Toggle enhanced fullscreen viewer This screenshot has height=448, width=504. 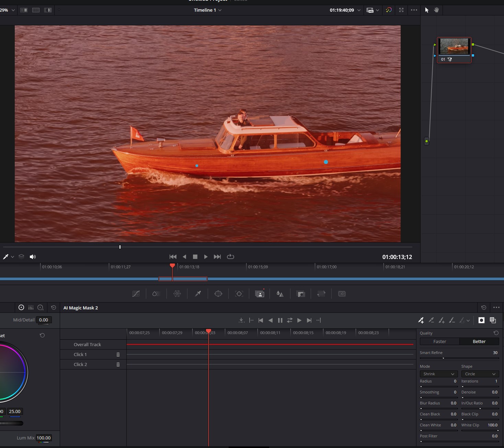pyautogui.click(x=401, y=10)
